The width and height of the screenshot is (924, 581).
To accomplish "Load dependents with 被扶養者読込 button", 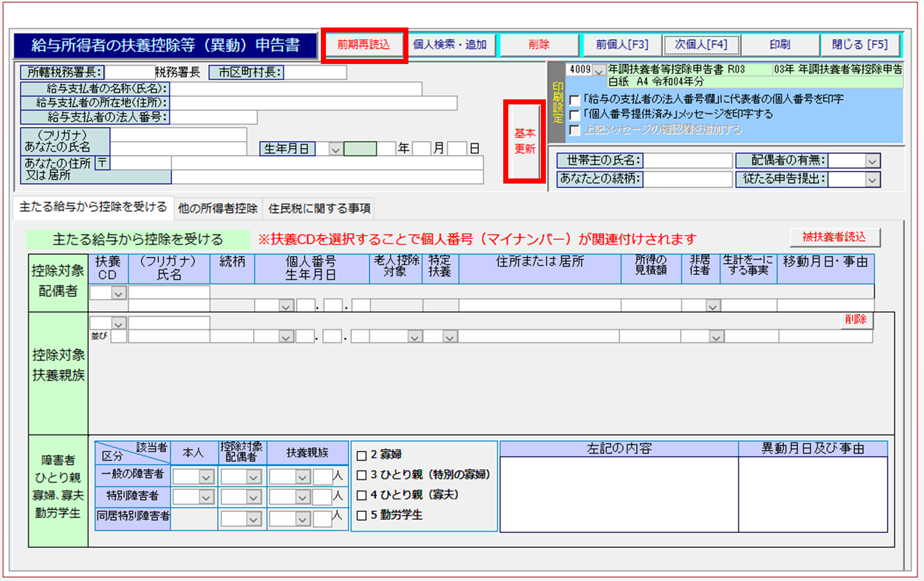I will (834, 237).
